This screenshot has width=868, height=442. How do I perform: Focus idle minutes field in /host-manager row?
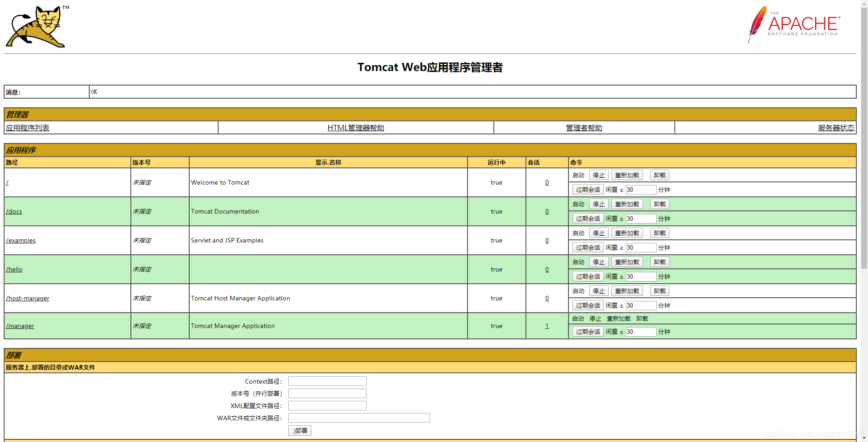coord(641,305)
